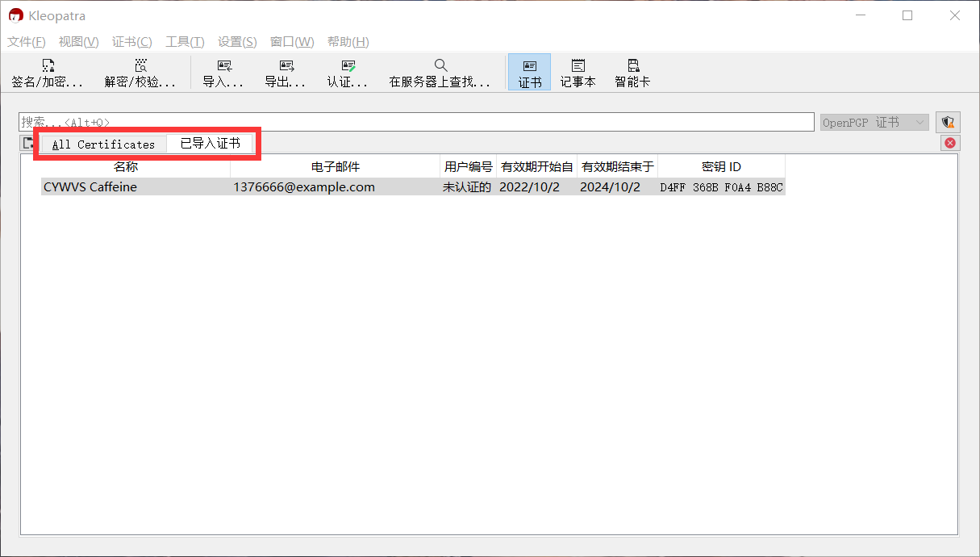Image resolution: width=980 pixels, height=557 pixels.
Task: Switch to the All Certificates tab
Action: point(102,144)
